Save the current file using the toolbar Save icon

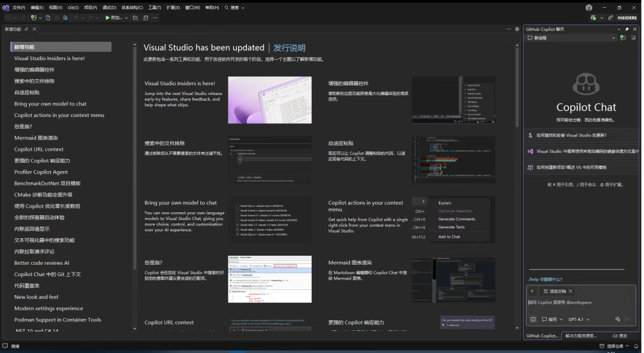(x=66, y=18)
